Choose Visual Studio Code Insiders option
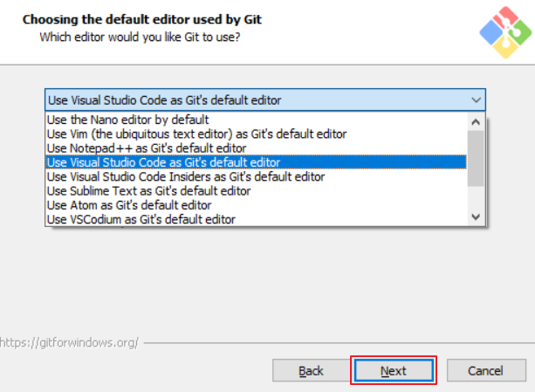Viewport: 535px width, 392px height. [256, 176]
